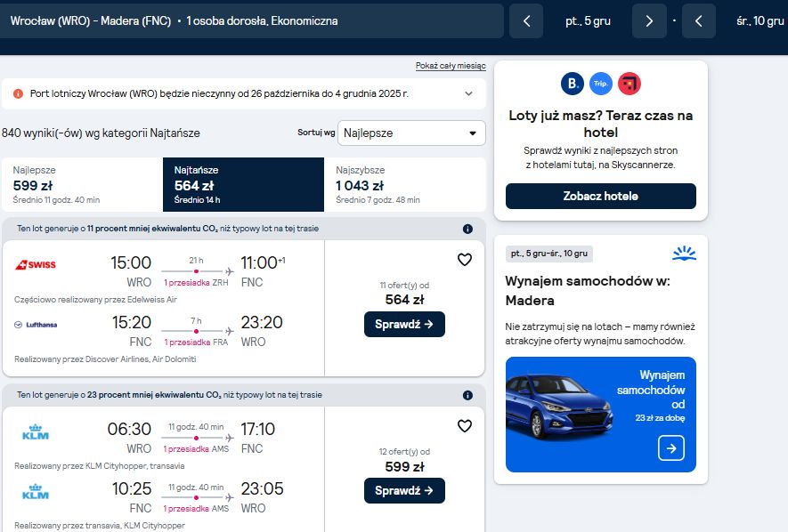Viewport: 788px width, 532px height.
Task: Click Częściowo realizowany przez Edelweiss Air text
Action: [95, 300]
